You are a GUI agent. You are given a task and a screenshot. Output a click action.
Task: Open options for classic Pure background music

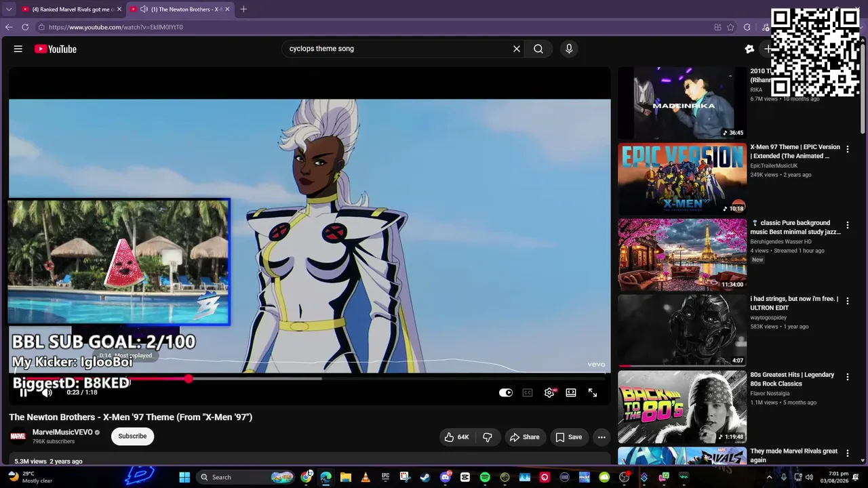[847, 225]
